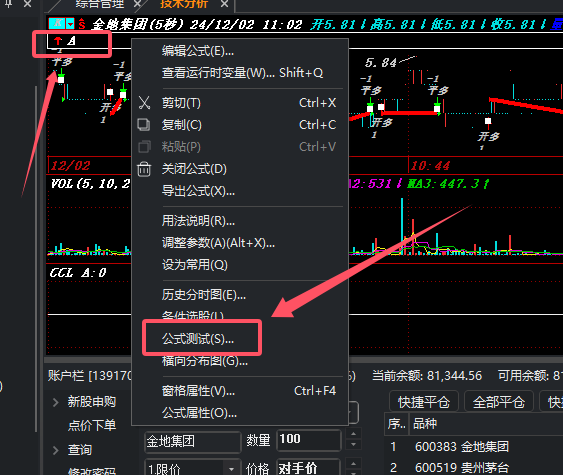563x475 pixels.
Task: Click the copy icon beside 复制
Action: [x=144, y=125]
